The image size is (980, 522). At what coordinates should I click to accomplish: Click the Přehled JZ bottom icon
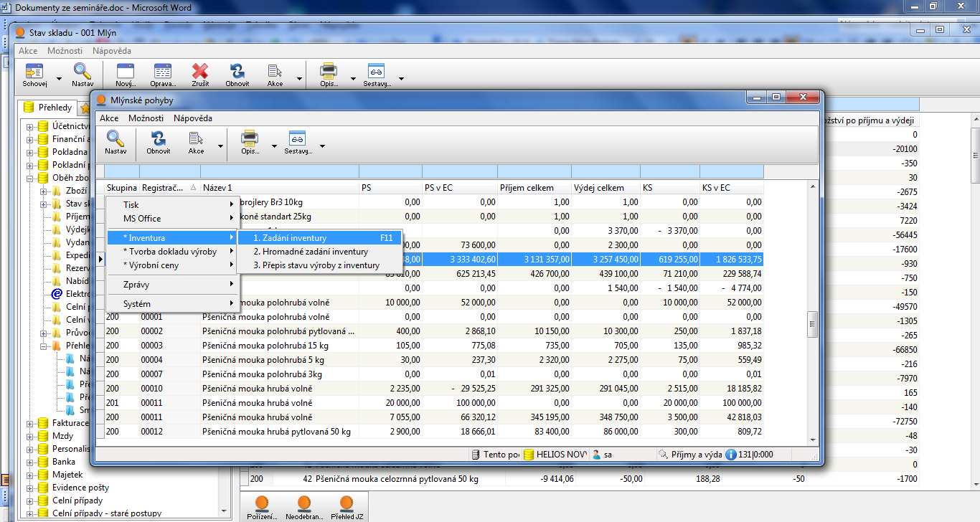[x=347, y=503]
